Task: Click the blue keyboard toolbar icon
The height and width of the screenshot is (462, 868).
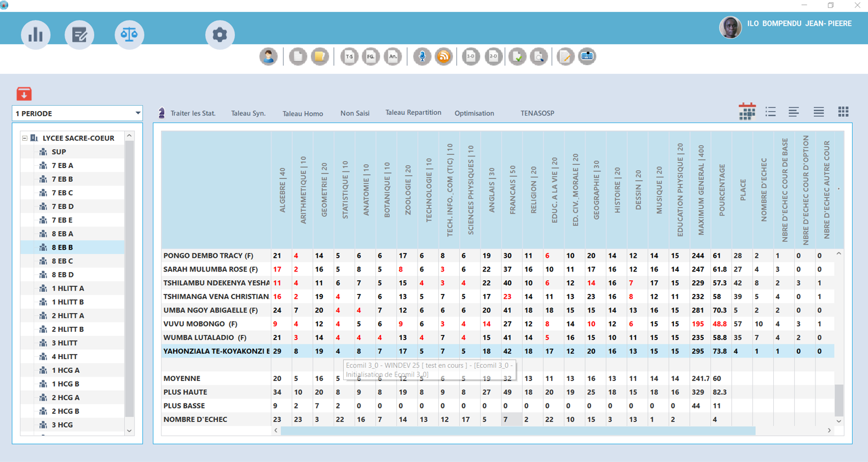Action: pos(587,56)
